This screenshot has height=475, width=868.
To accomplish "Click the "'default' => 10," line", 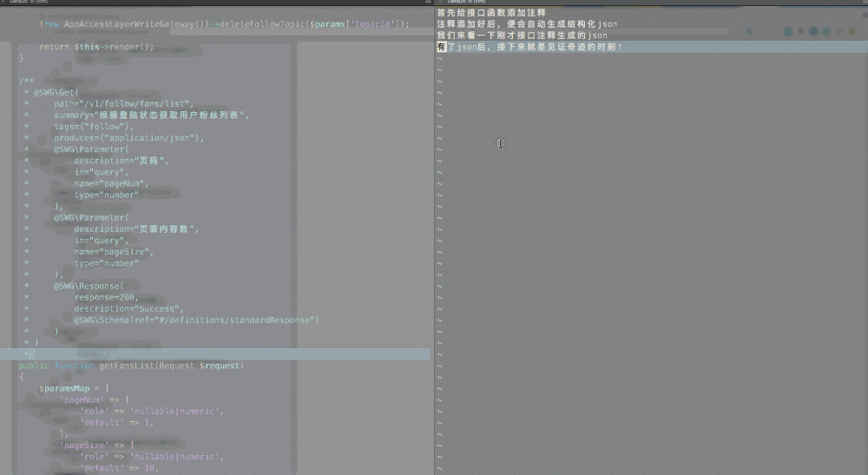I will (x=119, y=468).
